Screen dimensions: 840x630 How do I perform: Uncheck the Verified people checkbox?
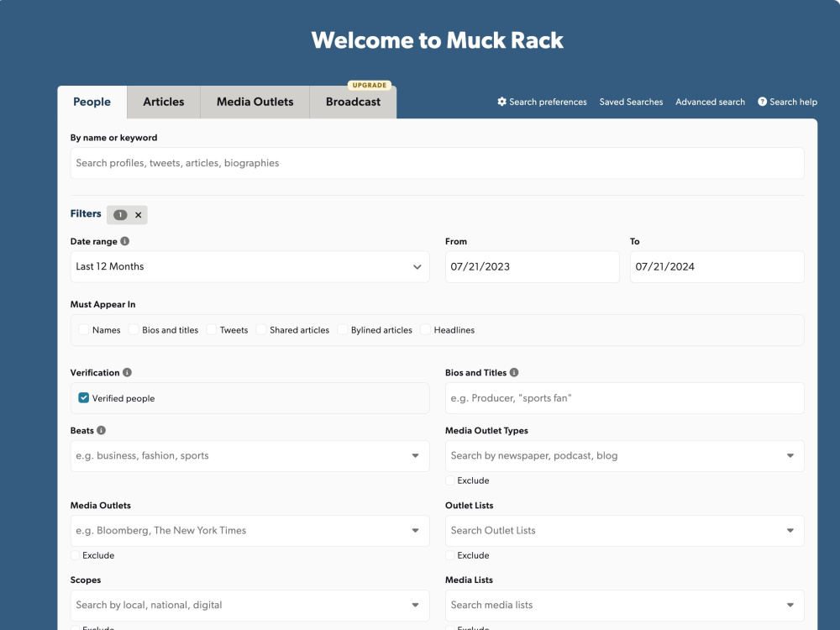[x=83, y=397]
